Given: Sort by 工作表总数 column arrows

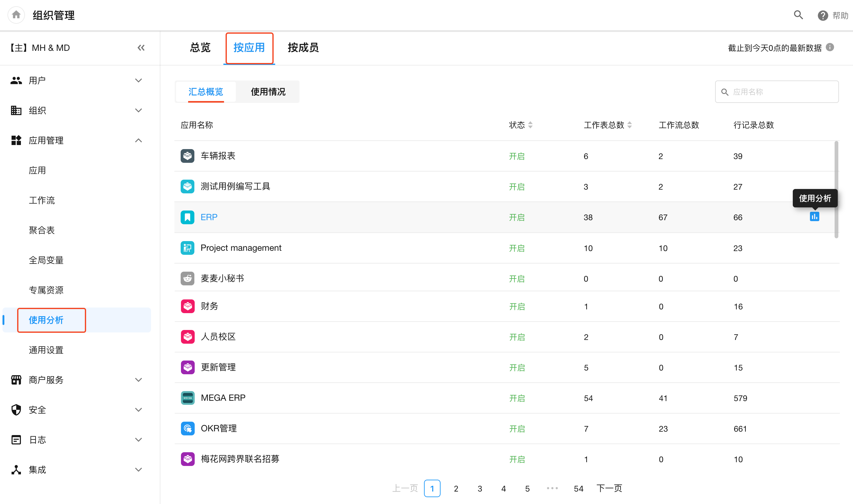Looking at the screenshot, I should 630,125.
